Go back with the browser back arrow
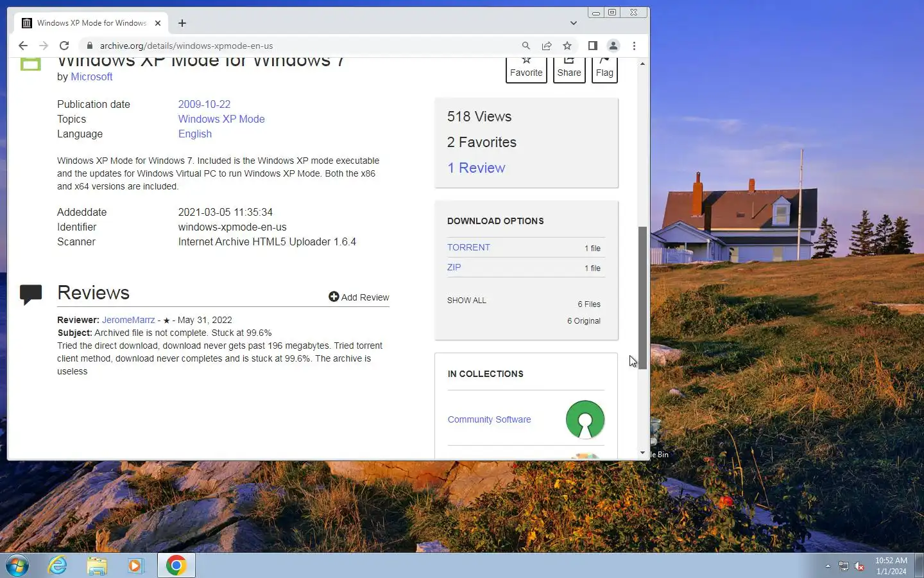The width and height of the screenshot is (924, 578). click(23, 46)
